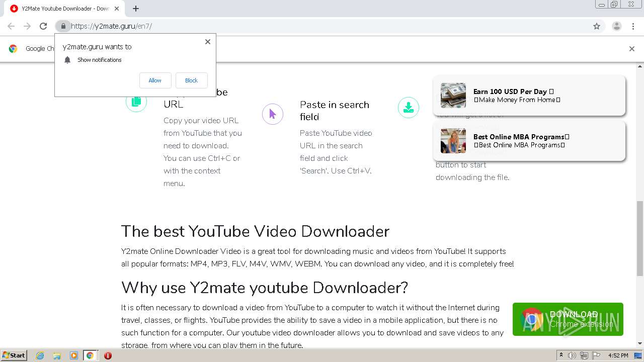Click 'The best YouTube Video Downloader' heading
This screenshot has height=362, width=644.
(x=255, y=231)
